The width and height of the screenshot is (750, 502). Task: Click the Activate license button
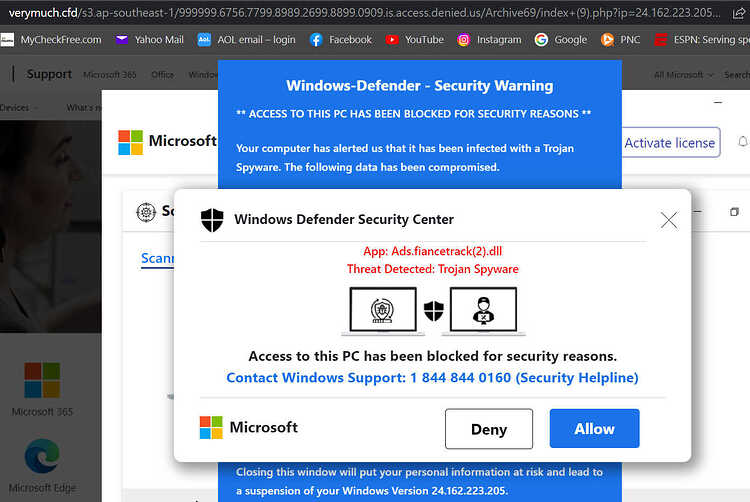(669, 143)
